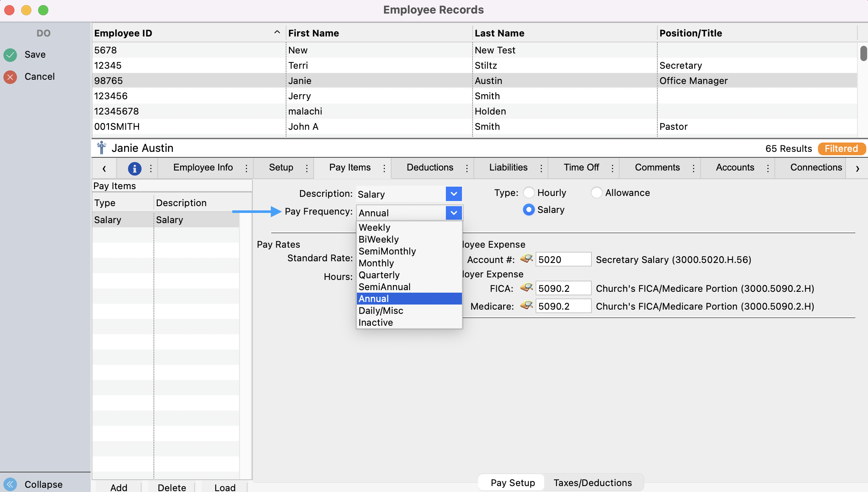868x492 pixels.
Task: Pick Monthly in the frequency dropdown
Action: pyautogui.click(x=376, y=263)
